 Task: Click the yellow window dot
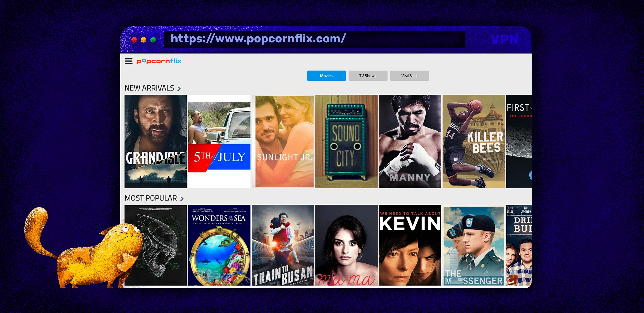click(x=143, y=40)
